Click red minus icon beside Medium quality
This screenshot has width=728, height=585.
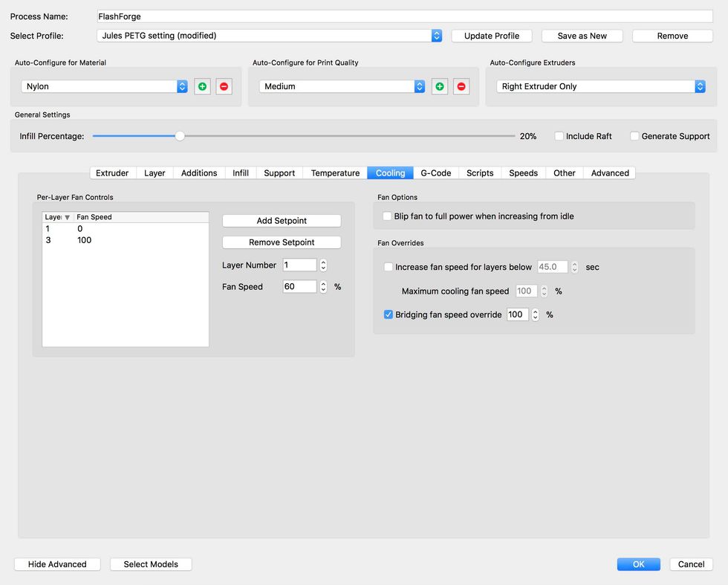[461, 87]
